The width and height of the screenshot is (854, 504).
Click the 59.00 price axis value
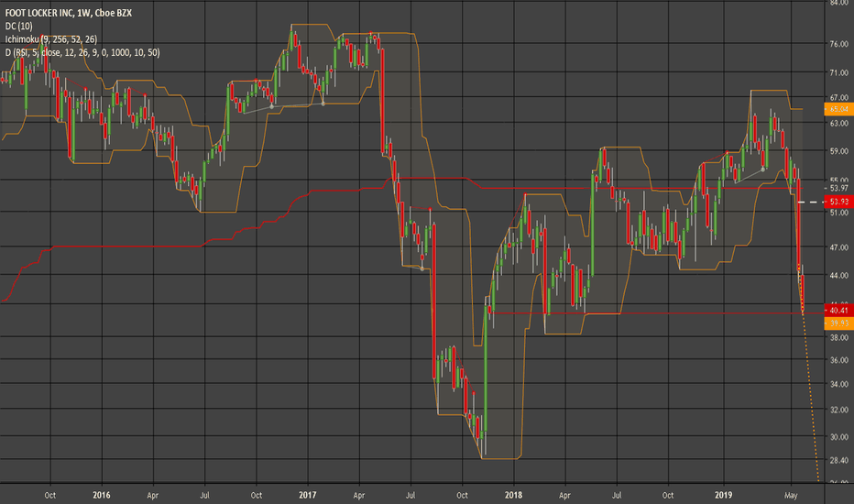[839, 151]
